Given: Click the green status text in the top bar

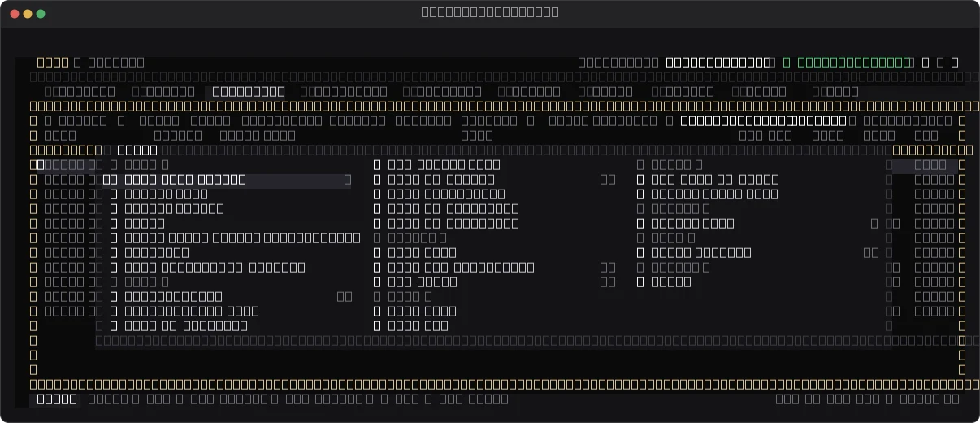Looking at the screenshot, I should coord(853,62).
